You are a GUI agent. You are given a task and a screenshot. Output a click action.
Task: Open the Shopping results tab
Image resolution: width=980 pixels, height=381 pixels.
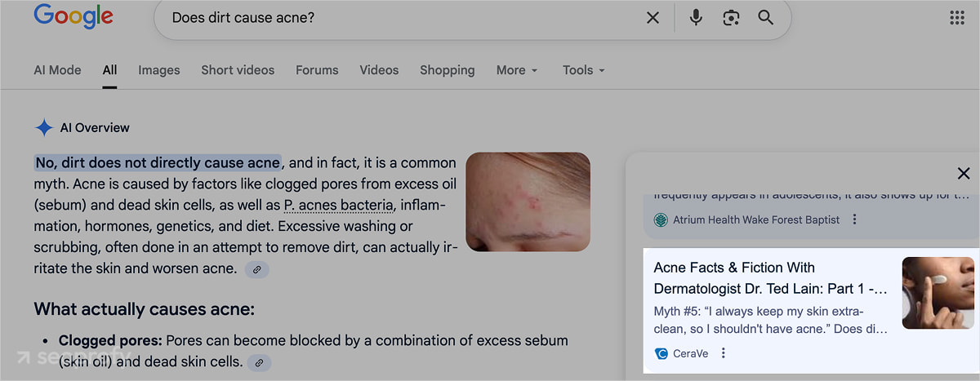(447, 70)
